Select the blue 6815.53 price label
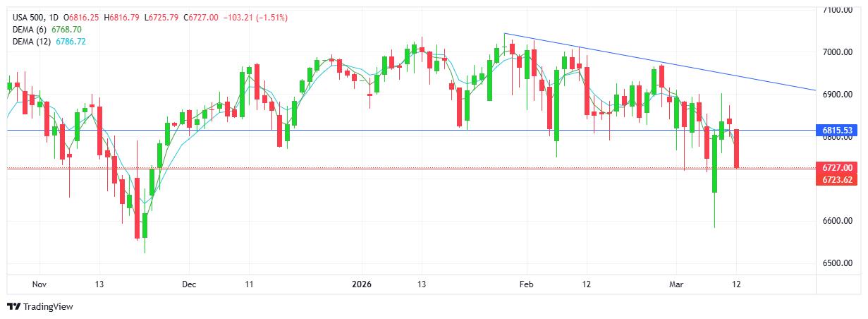 (x=838, y=131)
